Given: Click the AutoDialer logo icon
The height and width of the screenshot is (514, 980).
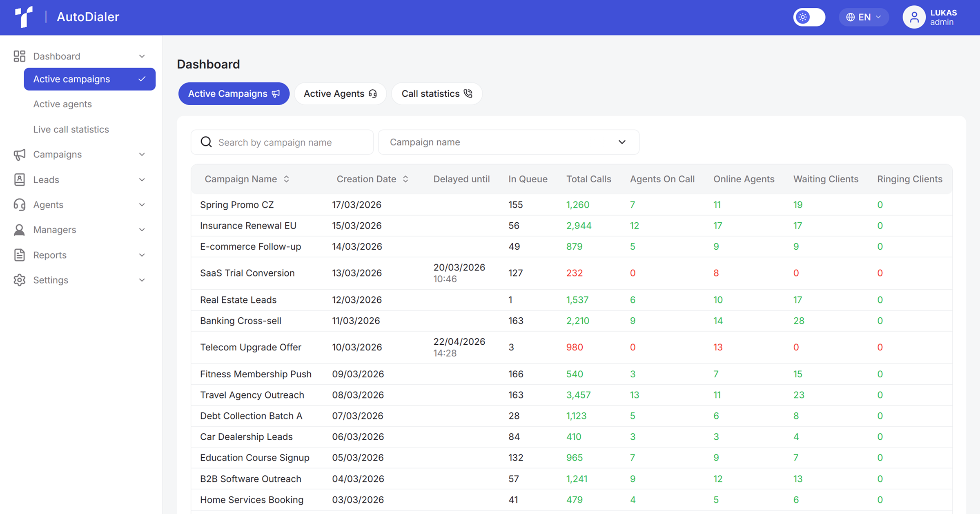Looking at the screenshot, I should (x=24, y=17).
